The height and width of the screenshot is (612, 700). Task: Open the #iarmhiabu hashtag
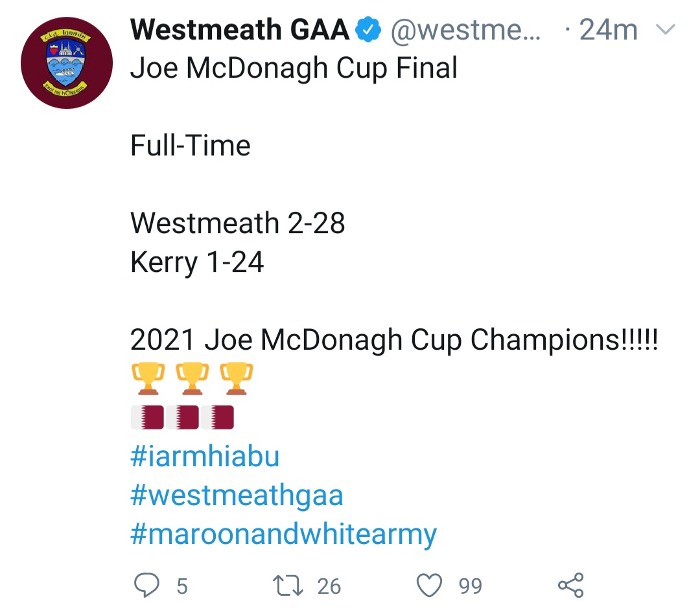pyautogui.click(x=205, y=457)
